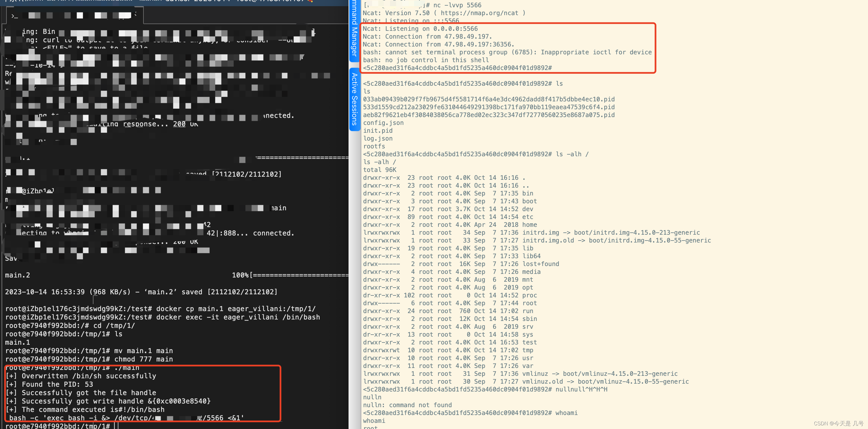Click the 'var' directory row

coord(448,366)
